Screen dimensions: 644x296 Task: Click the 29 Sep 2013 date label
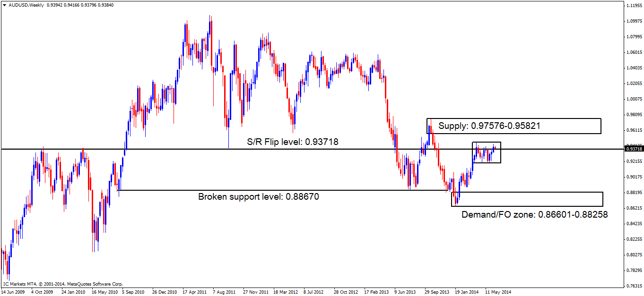437,292
